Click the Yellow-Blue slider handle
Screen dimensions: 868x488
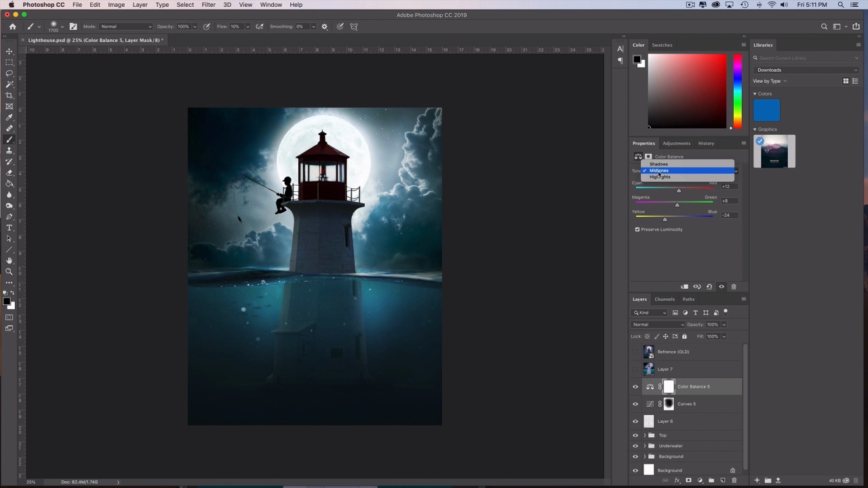click(x=665, y=220)
